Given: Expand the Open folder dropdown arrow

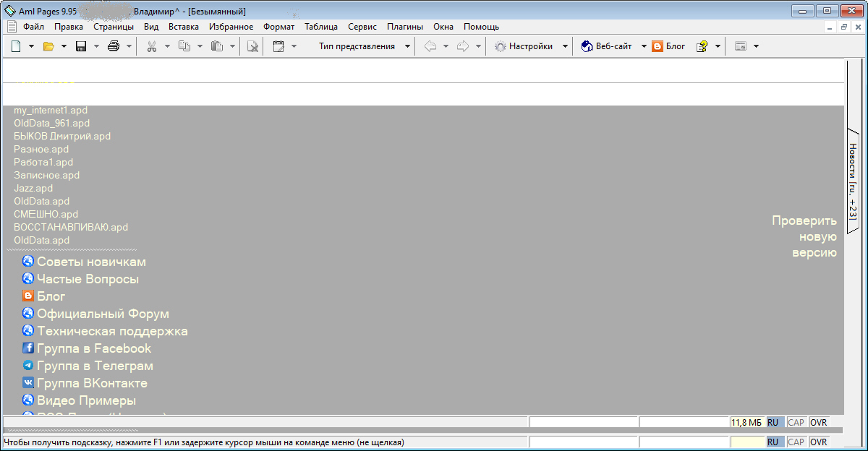Looking at the screenshot, I should click(x=64, y=46).
